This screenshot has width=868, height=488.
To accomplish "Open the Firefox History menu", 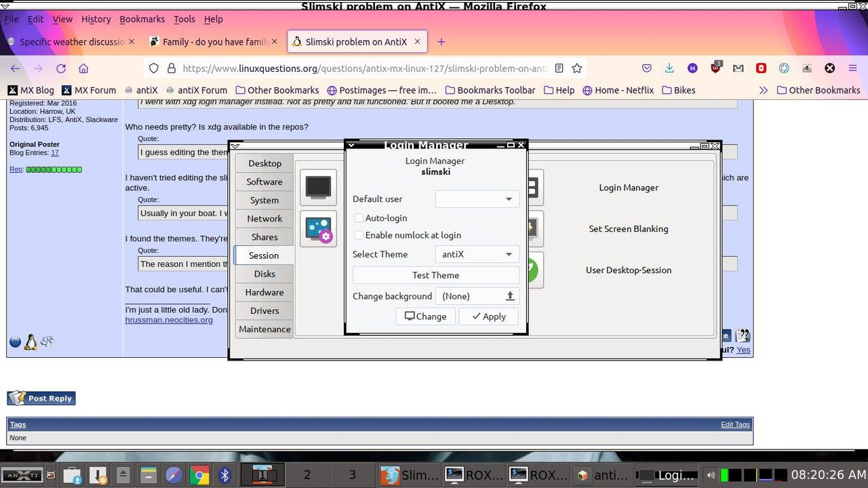I will (x=96, y=19).
